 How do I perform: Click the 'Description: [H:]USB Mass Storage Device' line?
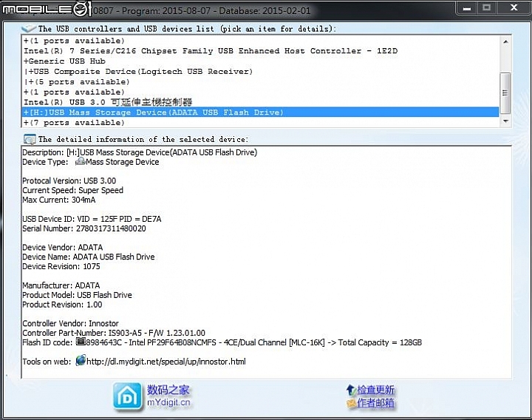tap(140, 152)
